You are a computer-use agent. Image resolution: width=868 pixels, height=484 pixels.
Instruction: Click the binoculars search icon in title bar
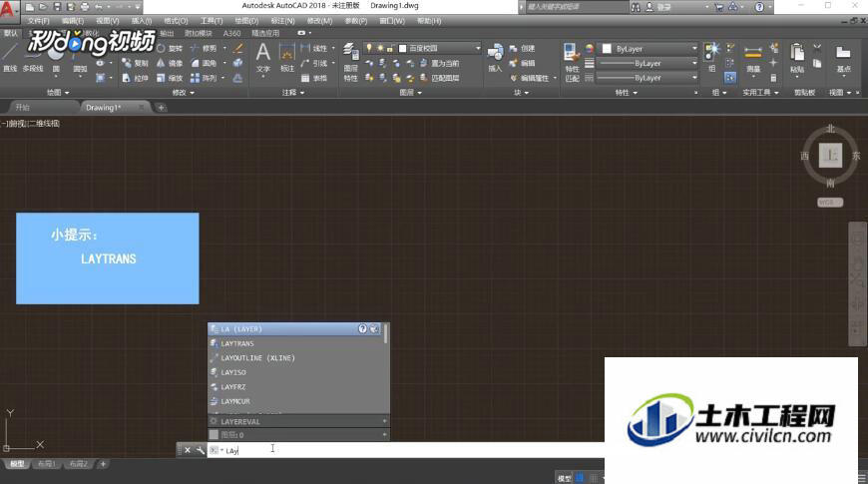coord(636,7)
